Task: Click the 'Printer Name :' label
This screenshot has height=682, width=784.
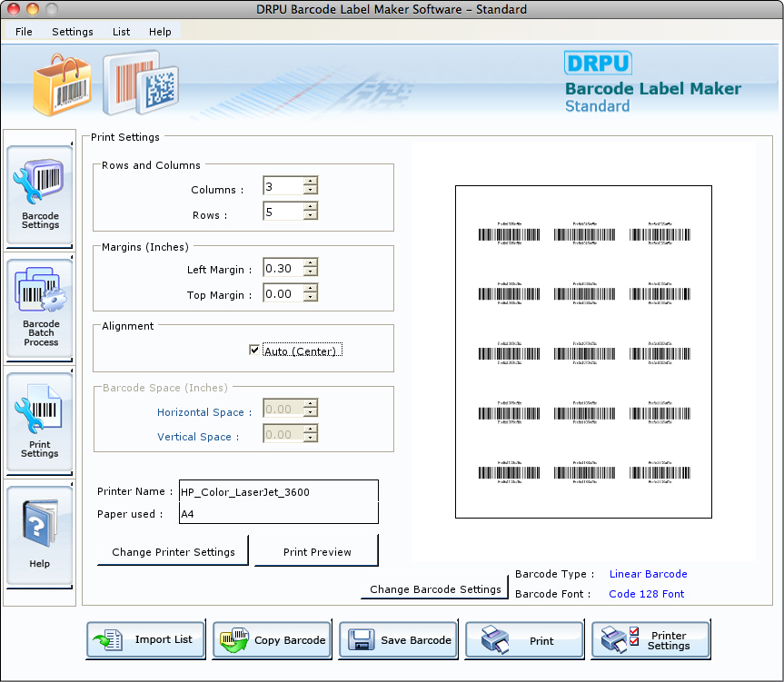Action: coord(135,491)
